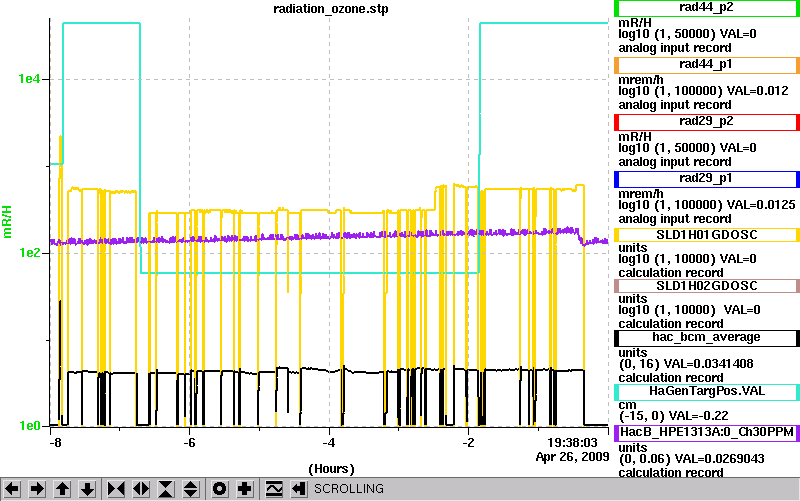The image size is (800, 501).
Task: Click the pan left arrow button
Action: 12,489
